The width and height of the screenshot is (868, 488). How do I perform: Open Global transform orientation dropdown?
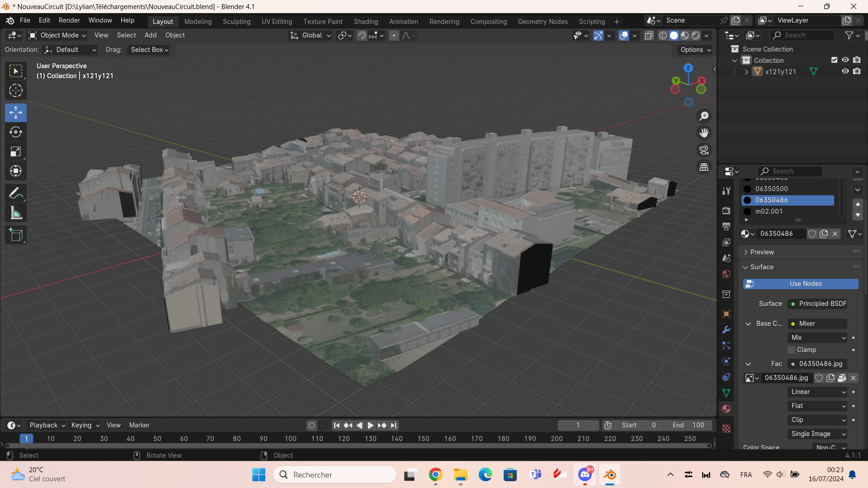311,35
